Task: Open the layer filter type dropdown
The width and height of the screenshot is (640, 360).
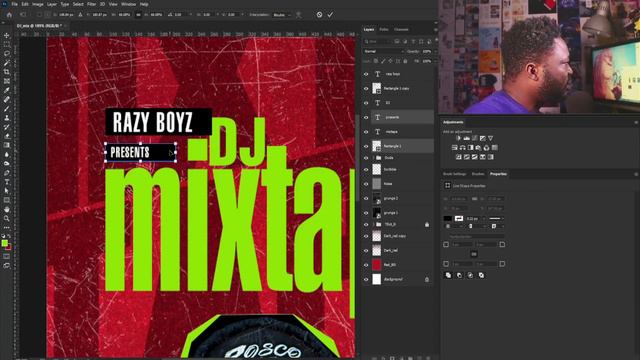Action: (378, 42)
